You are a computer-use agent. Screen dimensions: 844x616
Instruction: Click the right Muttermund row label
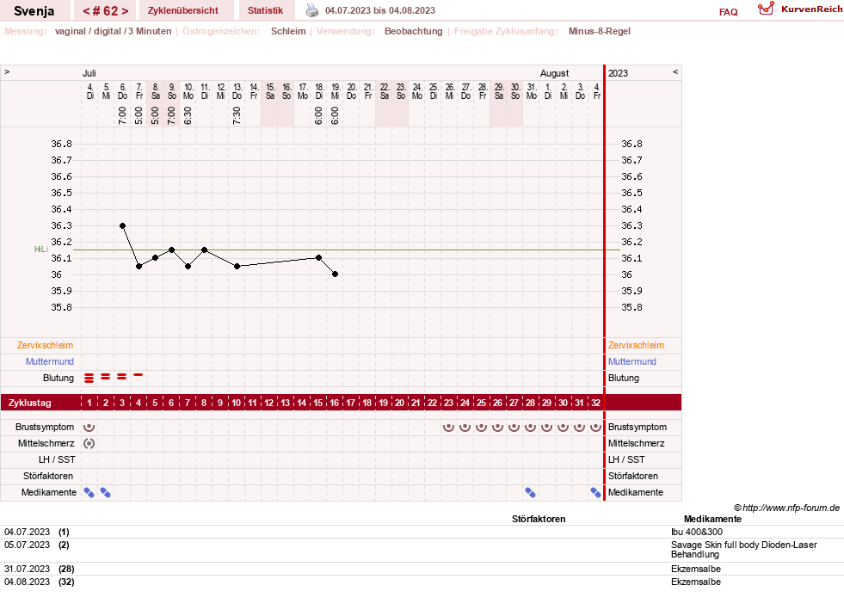(x=631, y=361)
